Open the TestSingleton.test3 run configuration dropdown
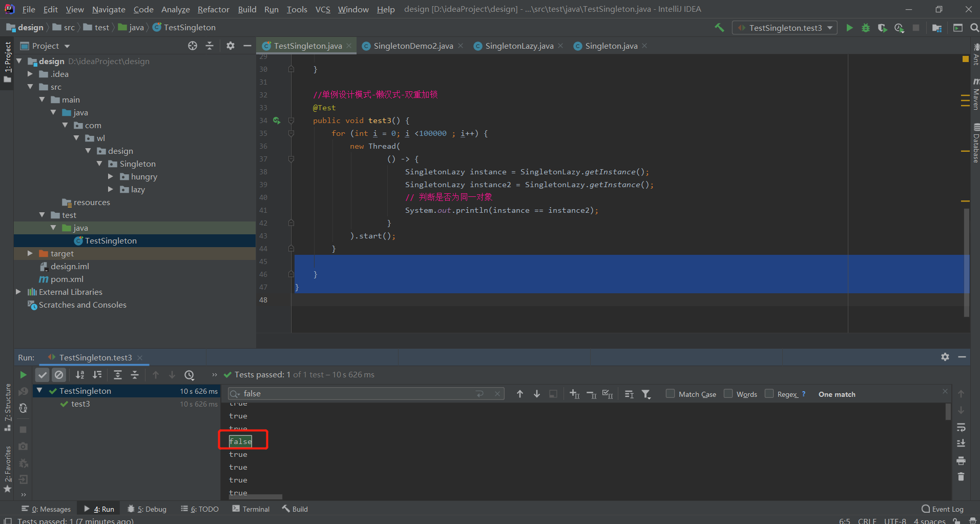 click(x=785, y=28)
